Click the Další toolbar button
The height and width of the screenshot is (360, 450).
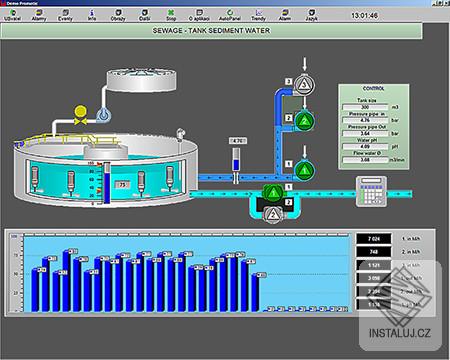click(x=145, y=15)
